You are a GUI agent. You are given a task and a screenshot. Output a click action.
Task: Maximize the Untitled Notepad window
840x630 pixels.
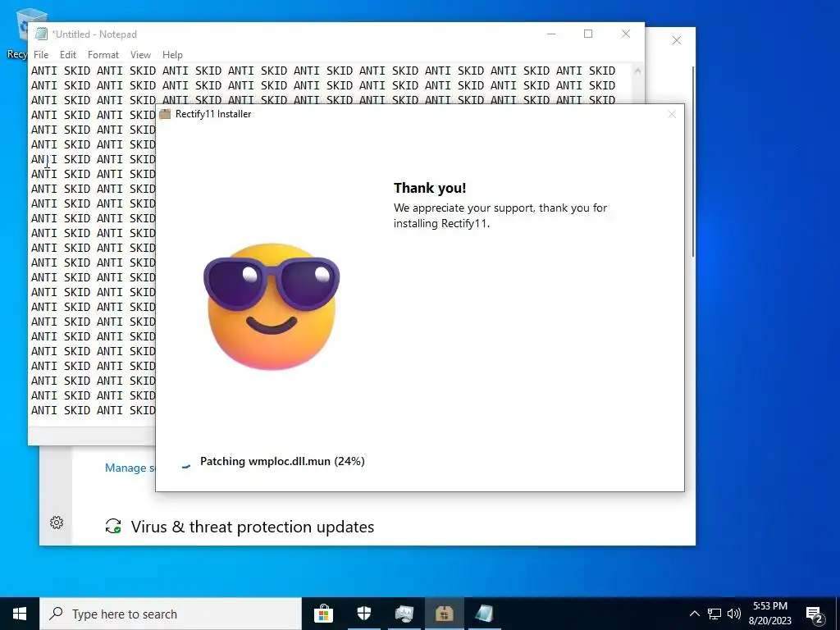pyautogui.click(x=588, y=34)
